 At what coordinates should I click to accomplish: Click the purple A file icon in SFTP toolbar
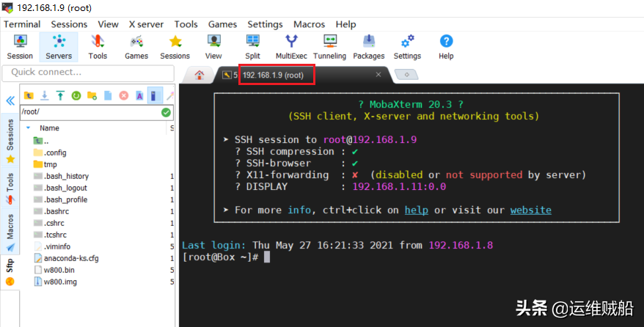[139, 95]
